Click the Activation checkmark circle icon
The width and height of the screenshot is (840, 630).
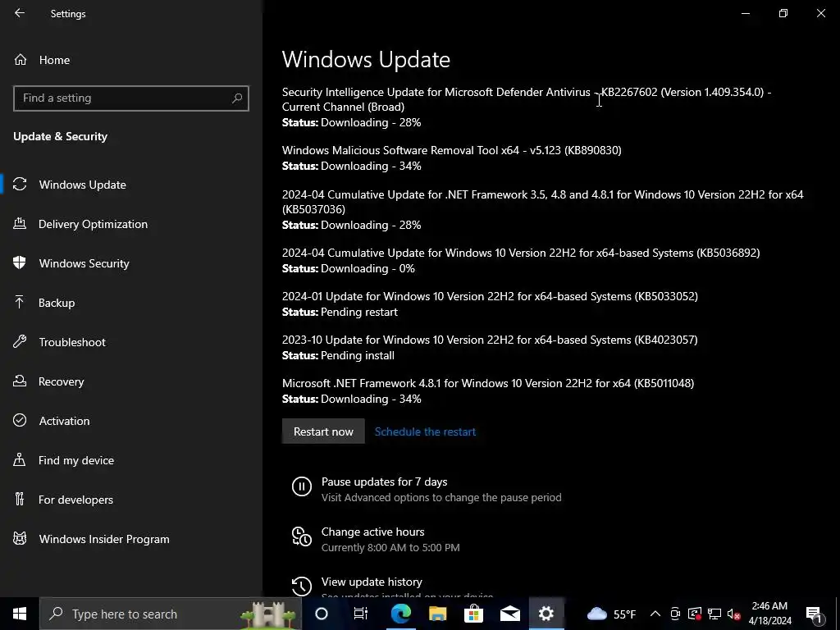point(20,421)
